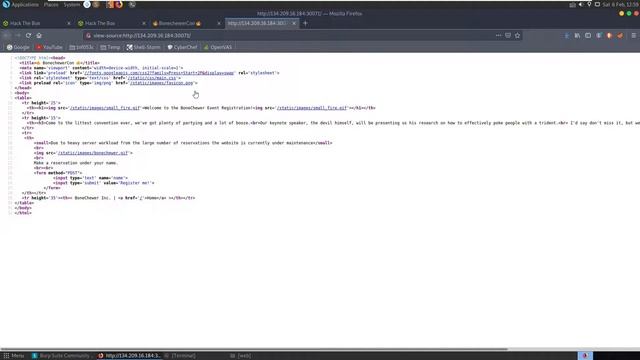
Task: Go back with the back arrow
Action: 7,36
